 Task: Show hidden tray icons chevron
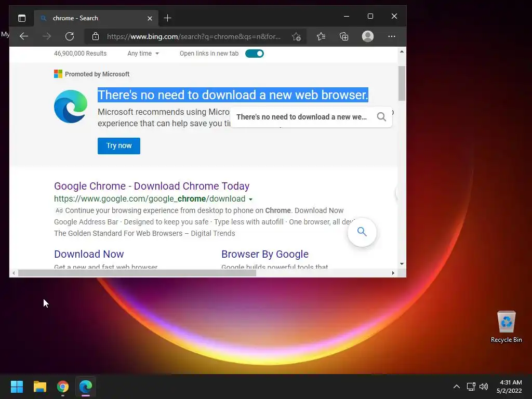tap(457, 387)
